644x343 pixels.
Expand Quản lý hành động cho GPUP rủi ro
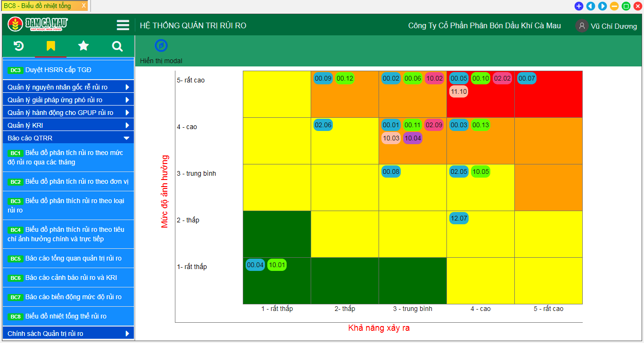tap(68, 113)
